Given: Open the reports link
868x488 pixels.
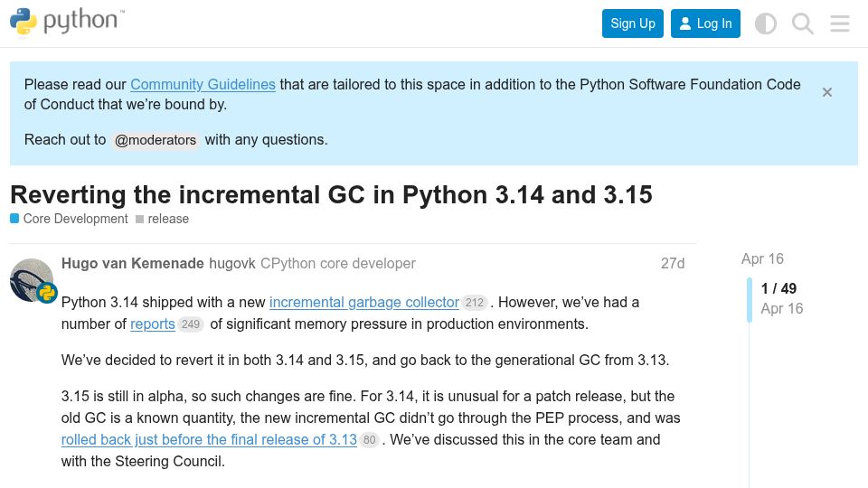Looking at the screenshot, I should 152,324.
